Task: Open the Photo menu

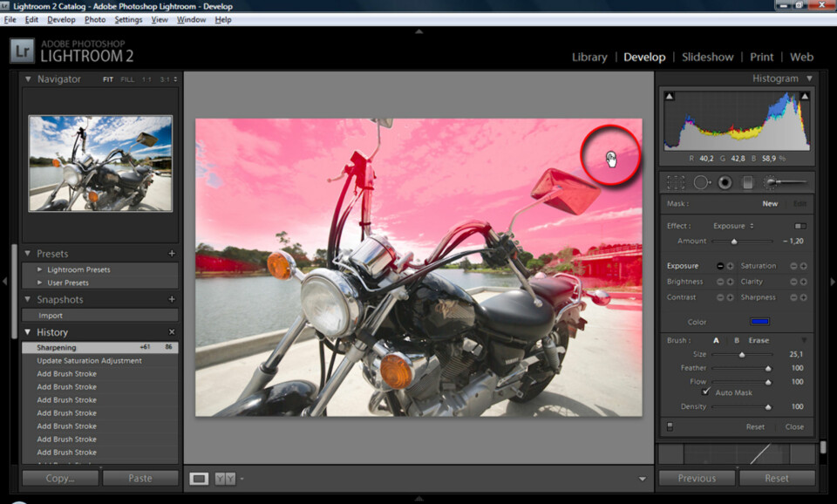Action: (95, 20)
